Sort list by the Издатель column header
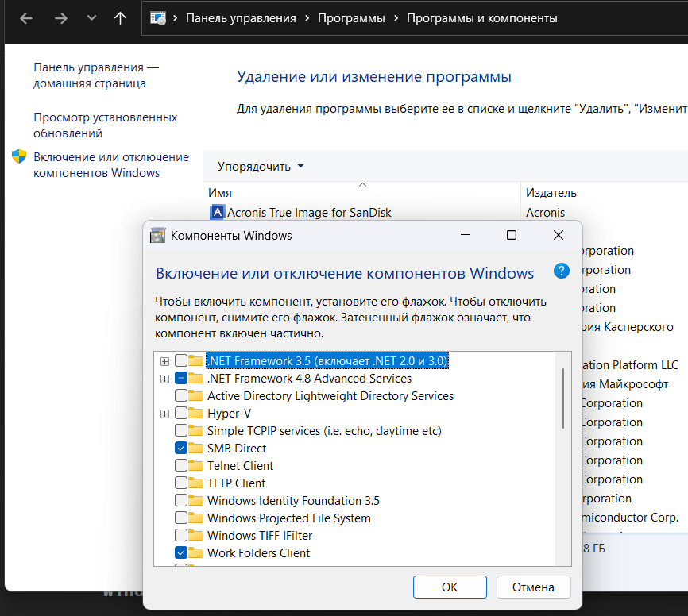Image resolution: width=688 pixels, height=616 pixels. [x=551, y=193]
